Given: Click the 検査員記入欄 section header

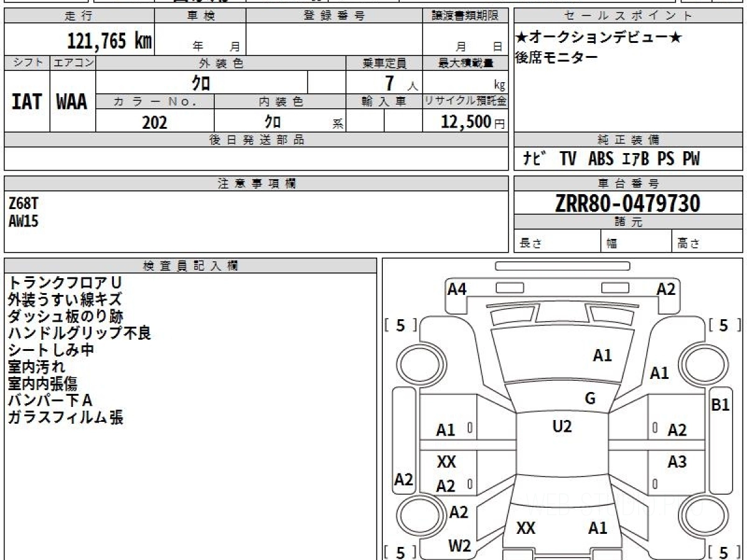Looking at the screenshot, I should coord(190,266).
